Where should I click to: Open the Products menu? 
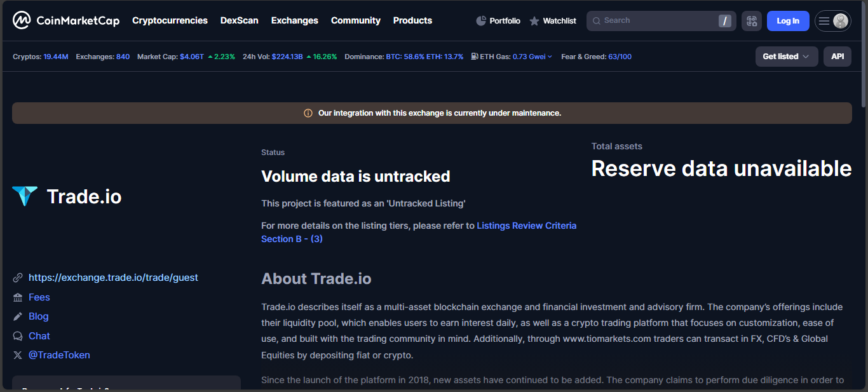[412, 20]
